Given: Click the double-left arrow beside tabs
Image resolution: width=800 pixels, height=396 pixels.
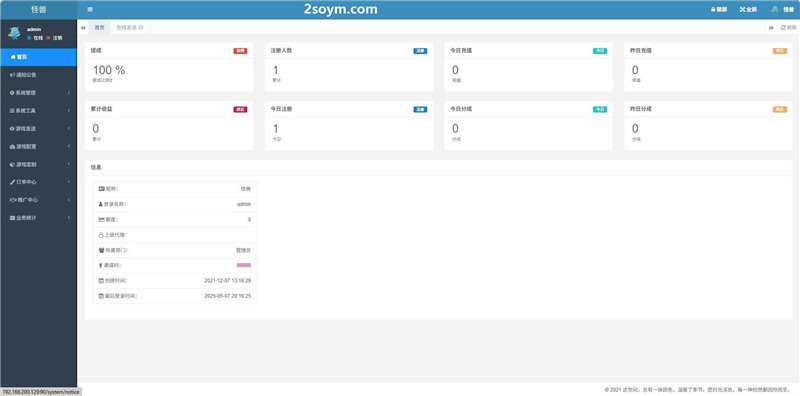Looking at the screenshot, I should [83, 28].
